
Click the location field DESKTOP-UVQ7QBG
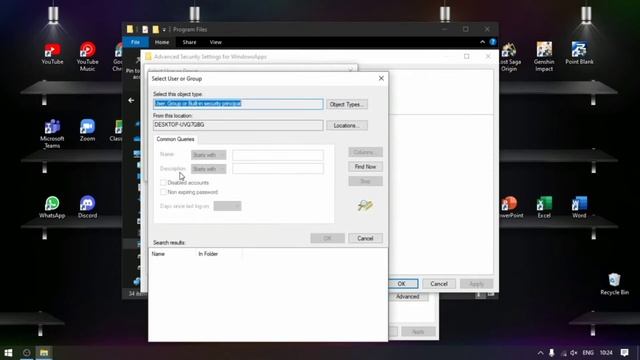click(238, 125)
